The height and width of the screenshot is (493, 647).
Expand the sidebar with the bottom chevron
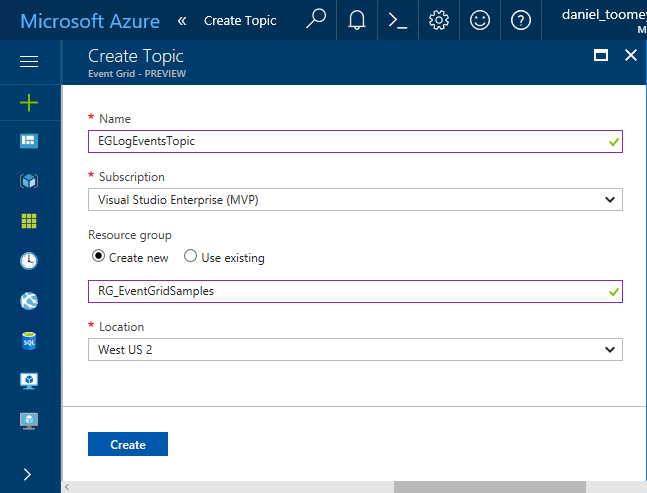pos(29,474)
